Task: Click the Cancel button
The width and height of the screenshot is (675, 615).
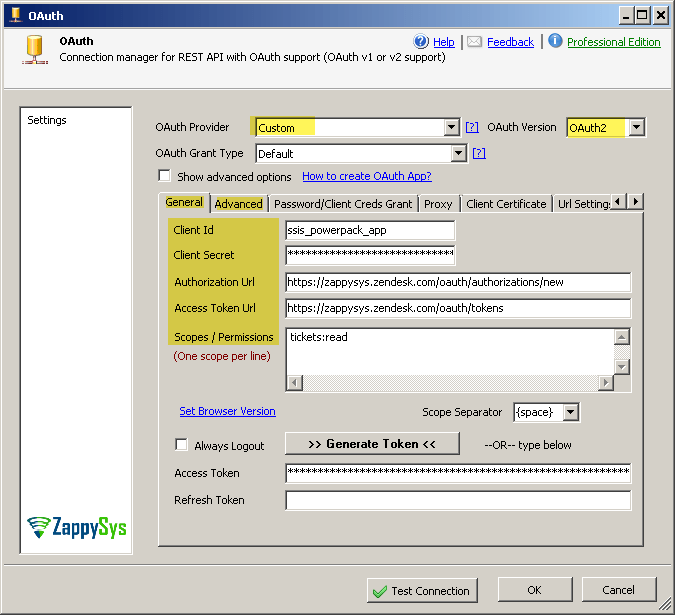Action: click(619, 590)
